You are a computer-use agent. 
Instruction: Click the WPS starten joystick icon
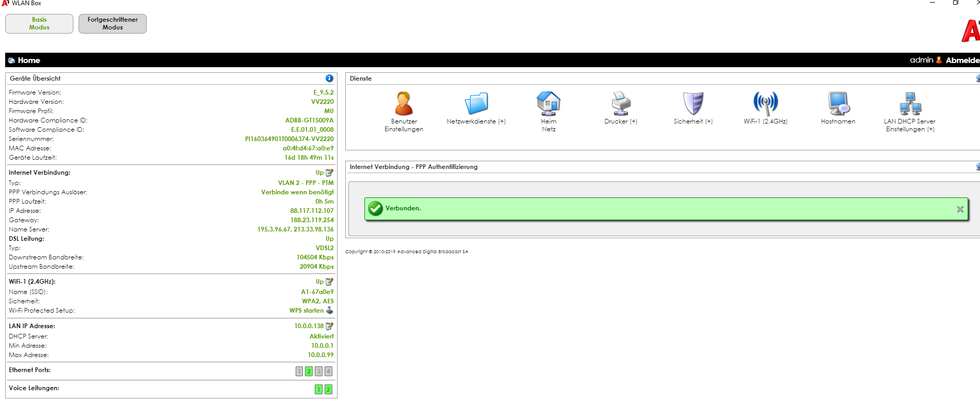pyautogui.click(x=329, y=311)
